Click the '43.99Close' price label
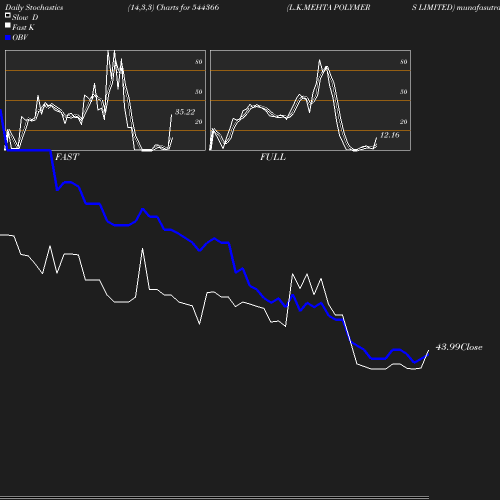 pos(459,347)
